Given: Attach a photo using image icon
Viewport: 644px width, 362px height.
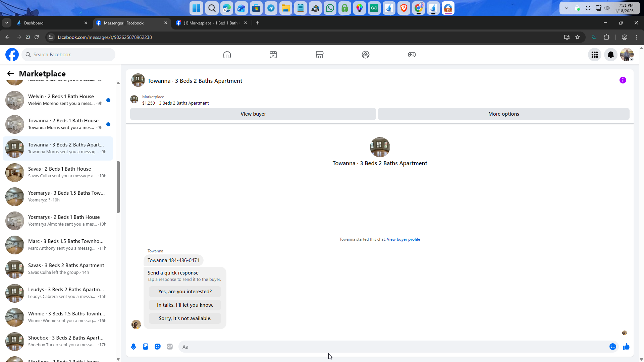Looking at the screenshot, I should [146, 347].
